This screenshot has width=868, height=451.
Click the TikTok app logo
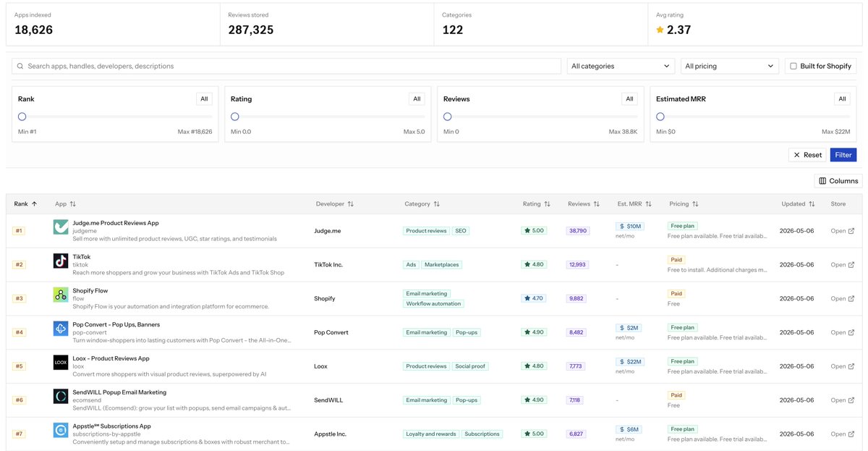(61, 261)
